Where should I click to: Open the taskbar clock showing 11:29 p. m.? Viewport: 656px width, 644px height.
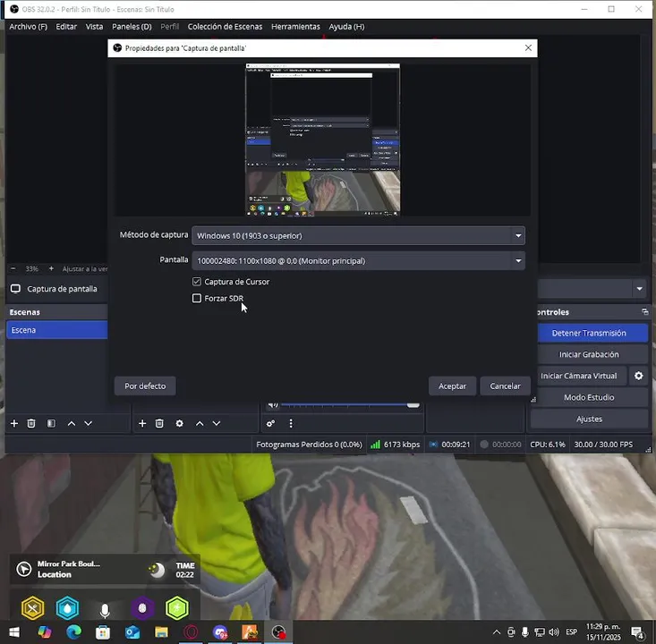point(603,631)
